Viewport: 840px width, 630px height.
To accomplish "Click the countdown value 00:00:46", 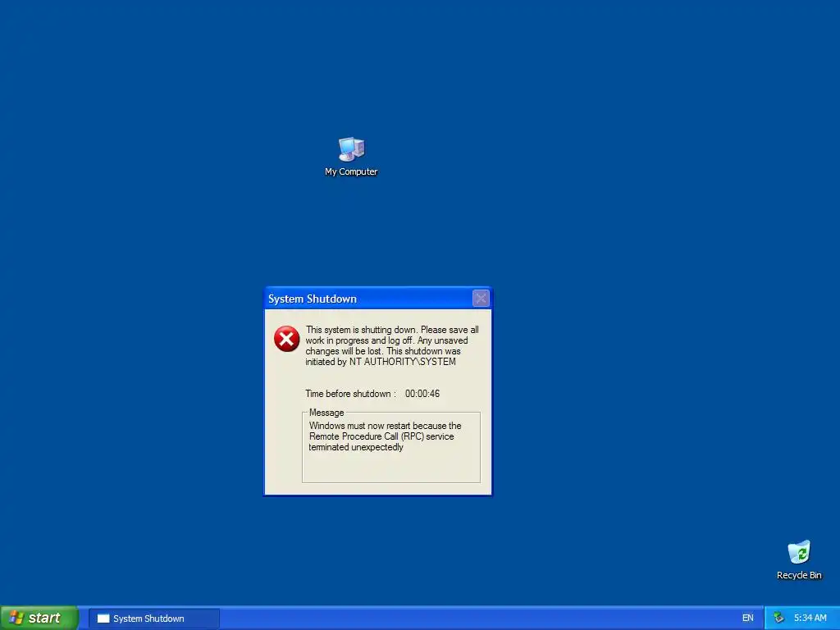I will pyautogui.click(x=422, y=394).
